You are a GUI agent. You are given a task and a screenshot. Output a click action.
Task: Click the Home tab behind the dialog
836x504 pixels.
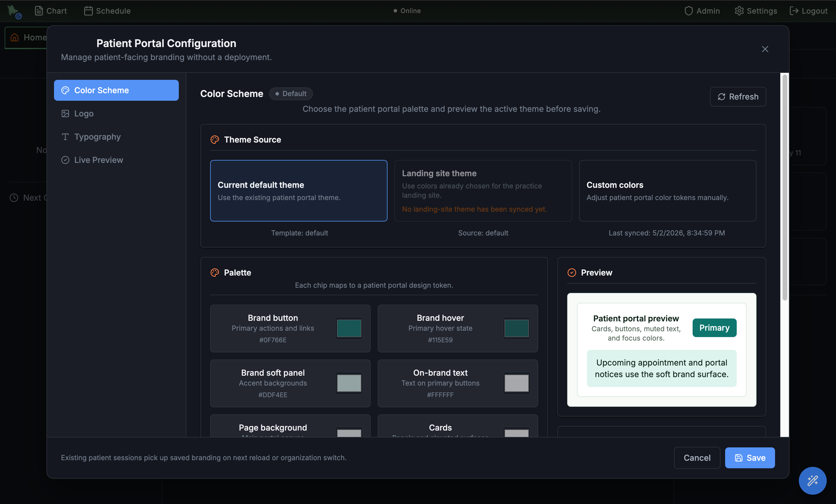click(x=26, y=37)
